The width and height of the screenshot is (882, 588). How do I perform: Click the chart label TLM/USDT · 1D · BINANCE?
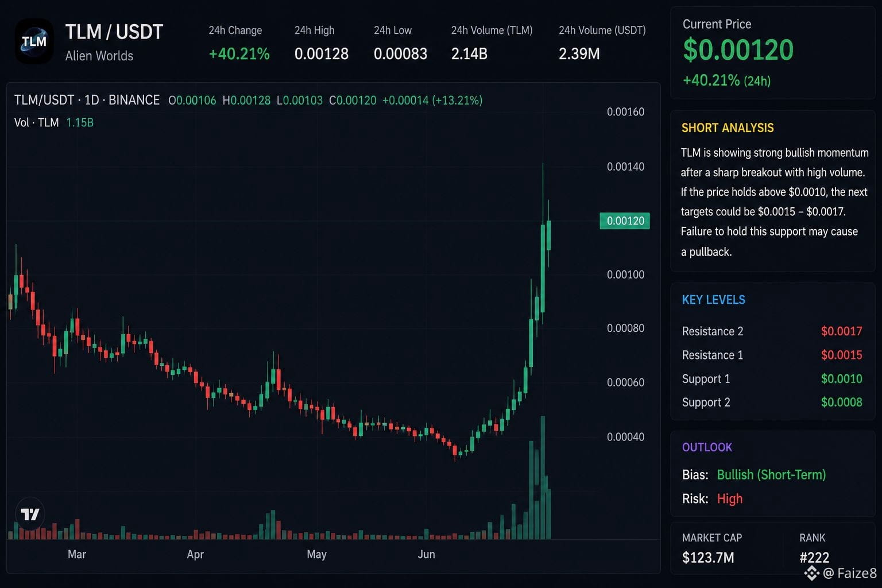pos(87,100)
